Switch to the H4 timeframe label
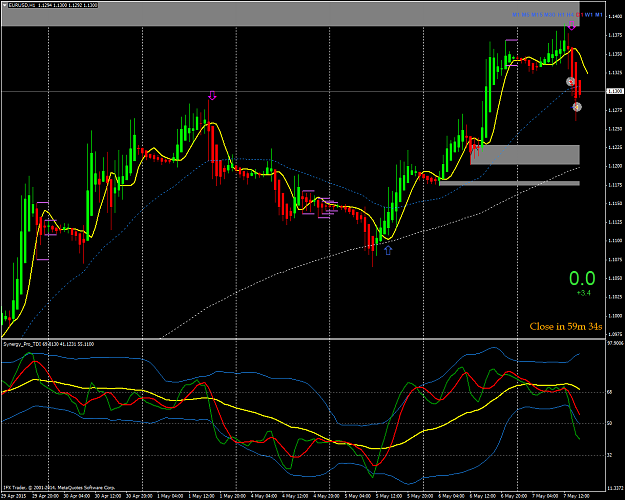The height and width of the screenshot is (500, 625). 570,15
